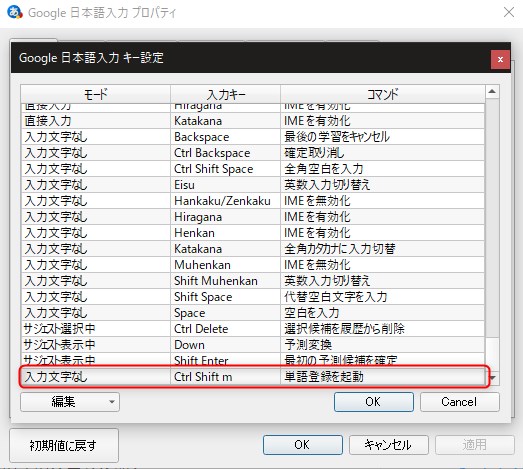Sort by the 入力キー column header

pyautogui.click(x=225, y=94)
